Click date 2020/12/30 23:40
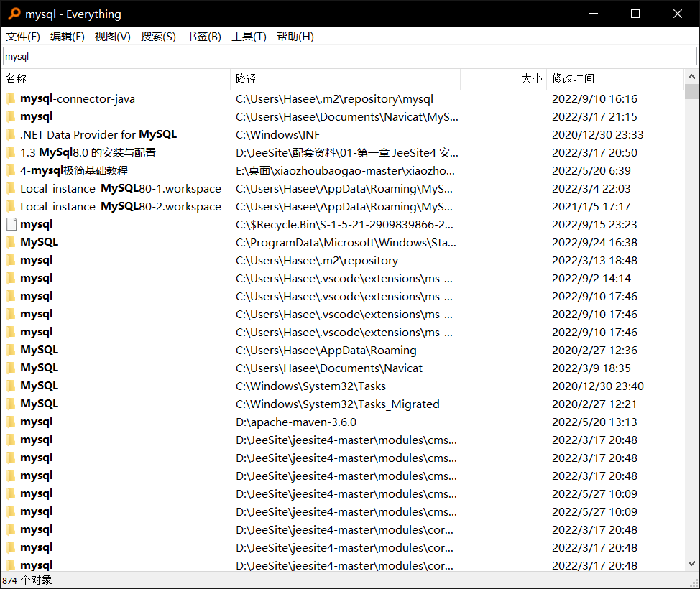The height and width of the screenshot is (589, 700). click(598, 386)
